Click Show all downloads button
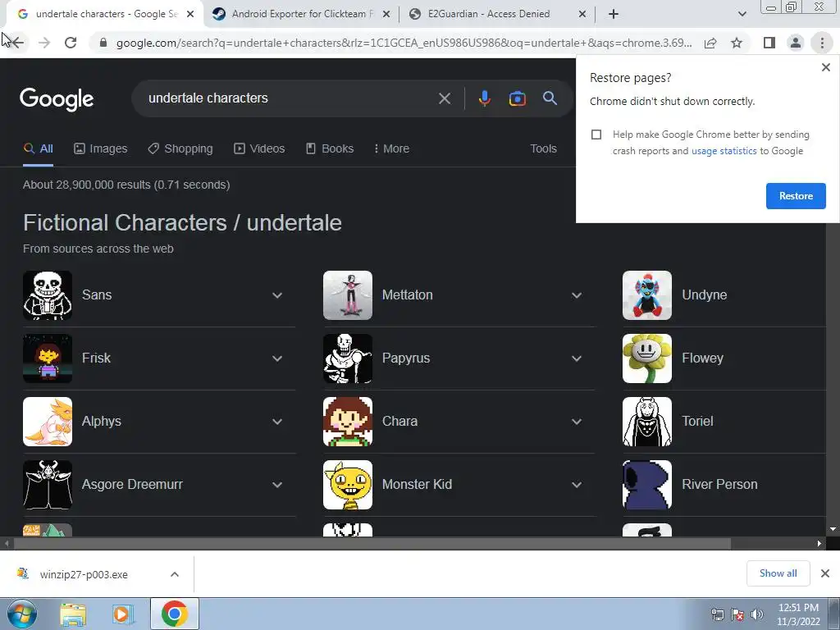840x630 pixels. [x=778, y=573]
